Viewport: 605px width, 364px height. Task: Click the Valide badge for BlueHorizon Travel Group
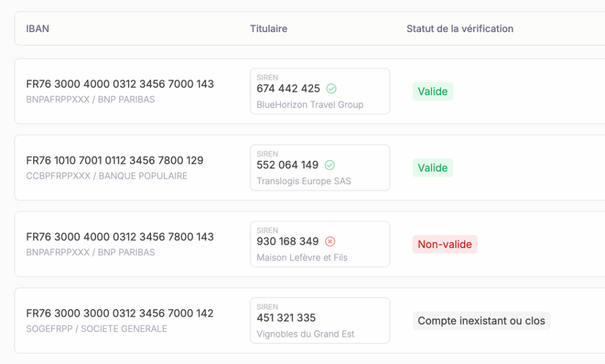(x=432, y=92)
